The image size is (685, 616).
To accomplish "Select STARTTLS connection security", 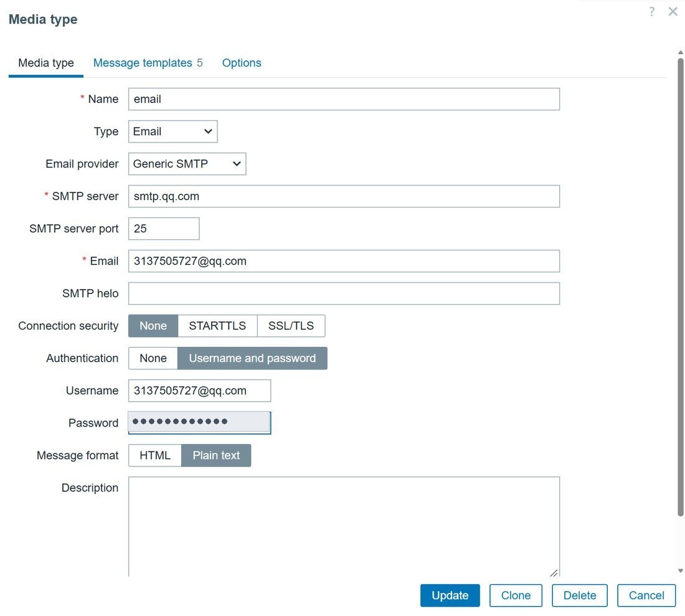I will point(217,326).
